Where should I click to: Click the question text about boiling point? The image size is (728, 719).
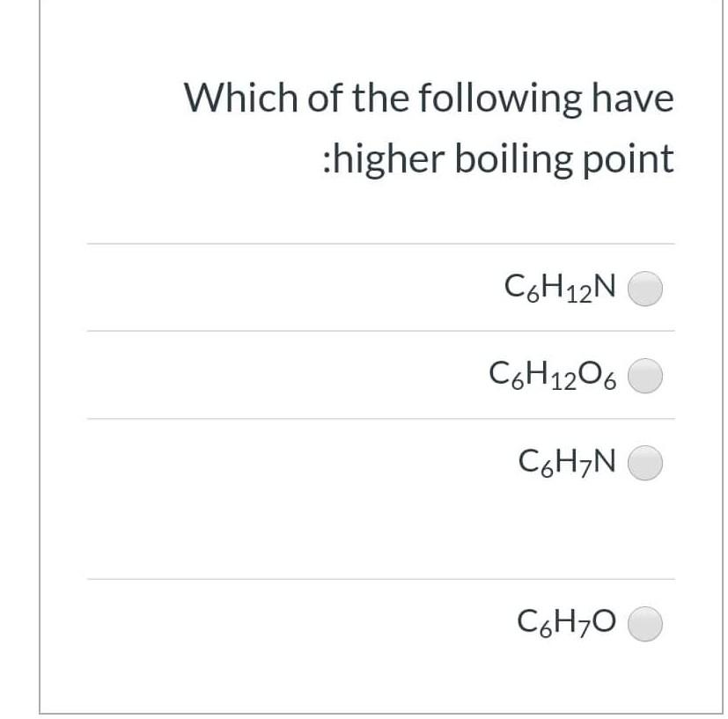pos(428,128)
